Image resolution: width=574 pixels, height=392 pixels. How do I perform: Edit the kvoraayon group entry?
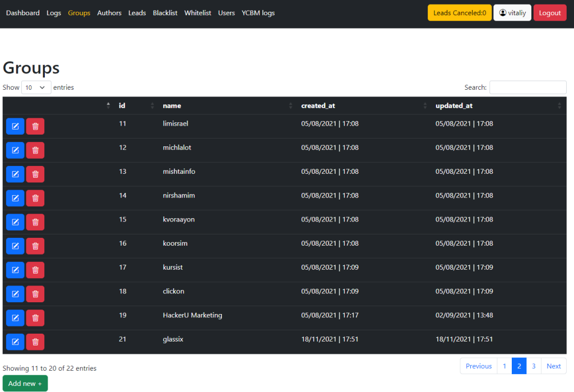click(x=15, y=222)
